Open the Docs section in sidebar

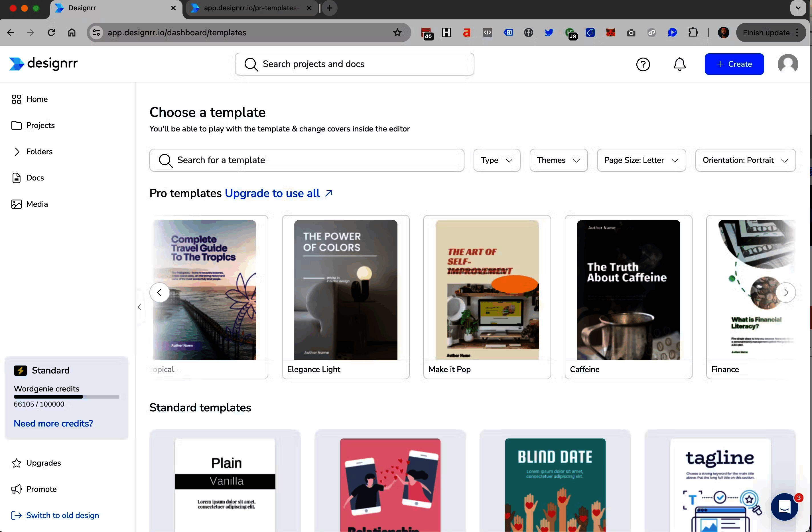tap(35, 178)
